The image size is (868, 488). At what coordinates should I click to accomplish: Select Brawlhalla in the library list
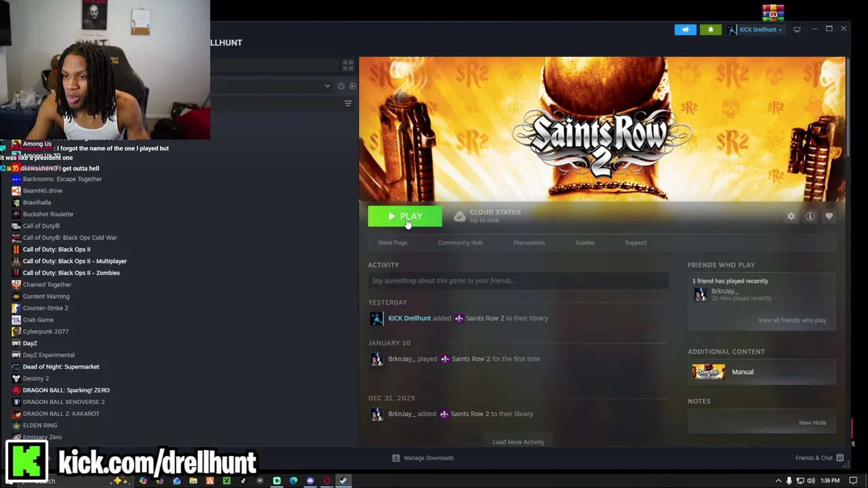37,202
